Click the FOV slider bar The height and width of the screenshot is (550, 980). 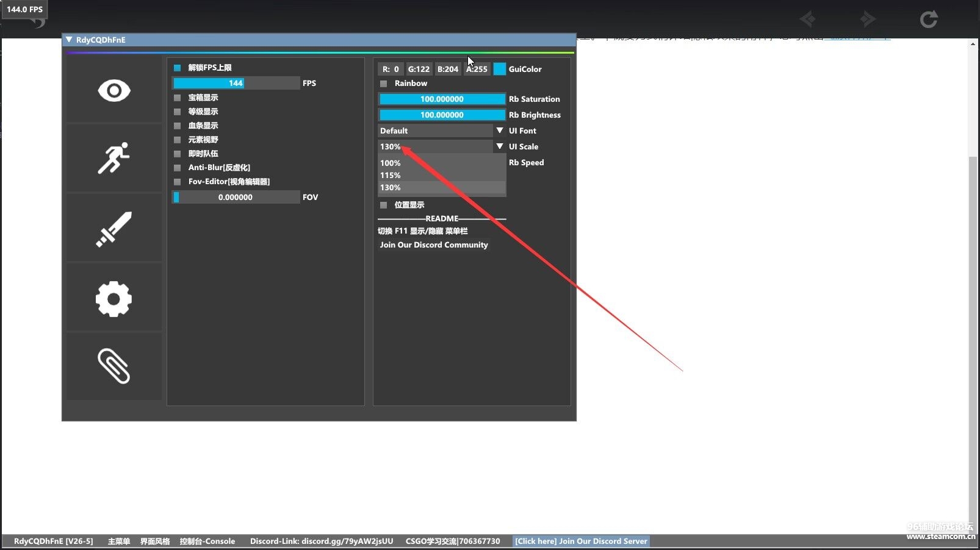click(236, 198)
